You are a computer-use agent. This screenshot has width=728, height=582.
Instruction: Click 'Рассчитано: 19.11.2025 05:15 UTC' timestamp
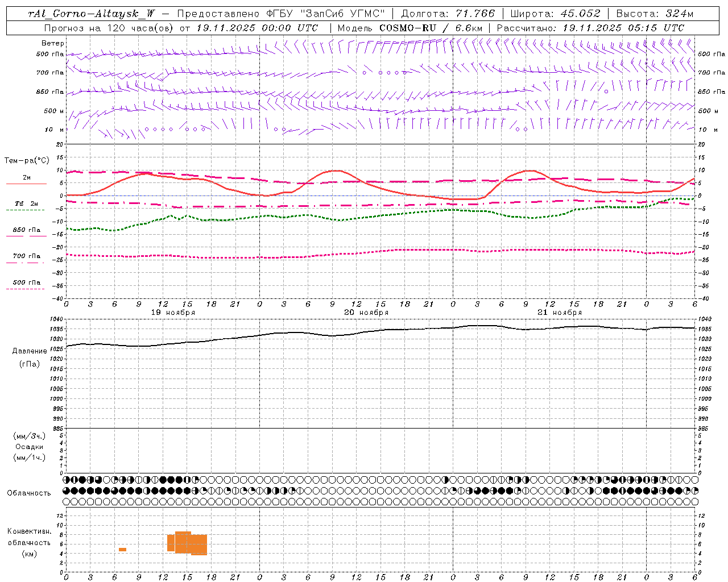[590, 28]
